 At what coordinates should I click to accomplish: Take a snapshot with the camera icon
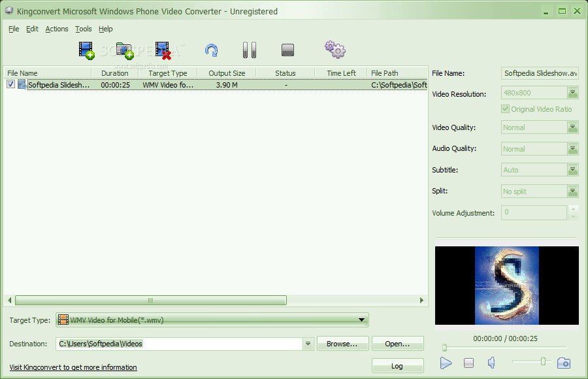564,363
